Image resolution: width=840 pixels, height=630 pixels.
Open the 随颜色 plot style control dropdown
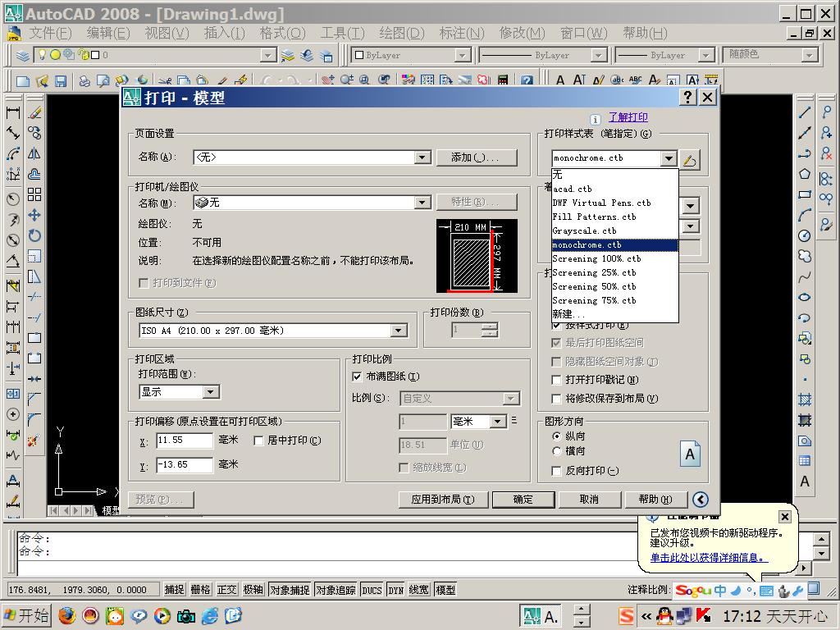[809, 55]
